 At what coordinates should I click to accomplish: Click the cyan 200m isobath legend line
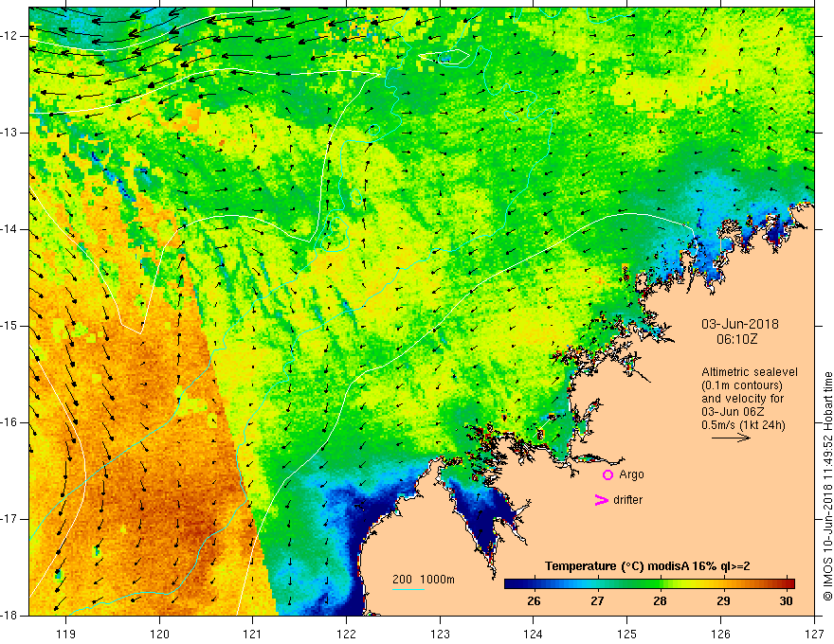pyautogui.click(x=408, y=589)
